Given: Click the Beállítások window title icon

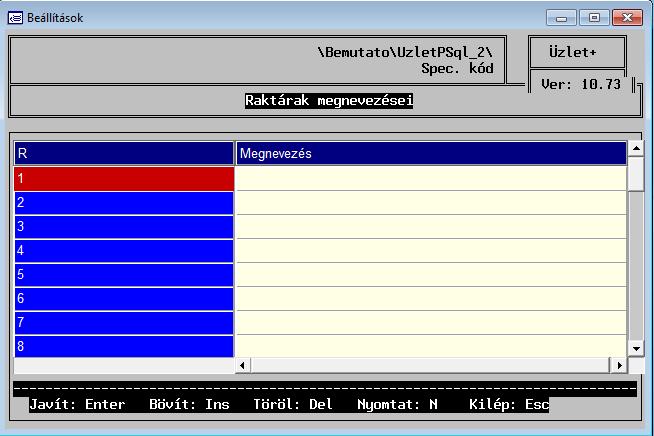Looking at the screenshot, I should click(x=15, y=18).
